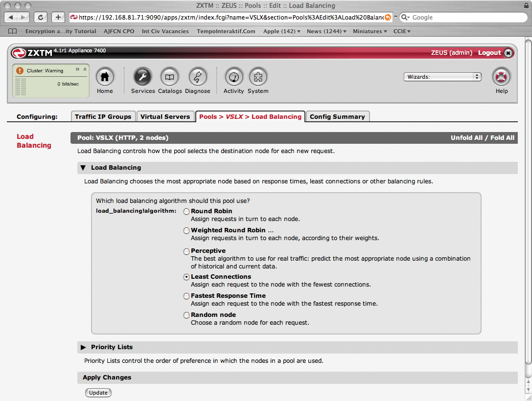Open TempoInteraktif.Com bookmark
Screen dimensions: 532x401
point(226,31)
